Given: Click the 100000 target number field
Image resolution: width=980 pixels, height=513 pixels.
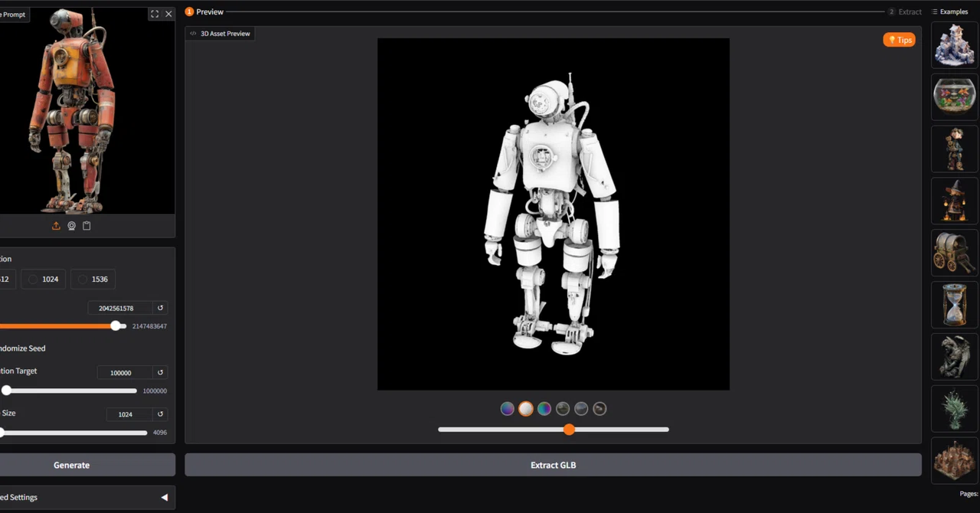Looking at the screenshot, I should [125, 372].
